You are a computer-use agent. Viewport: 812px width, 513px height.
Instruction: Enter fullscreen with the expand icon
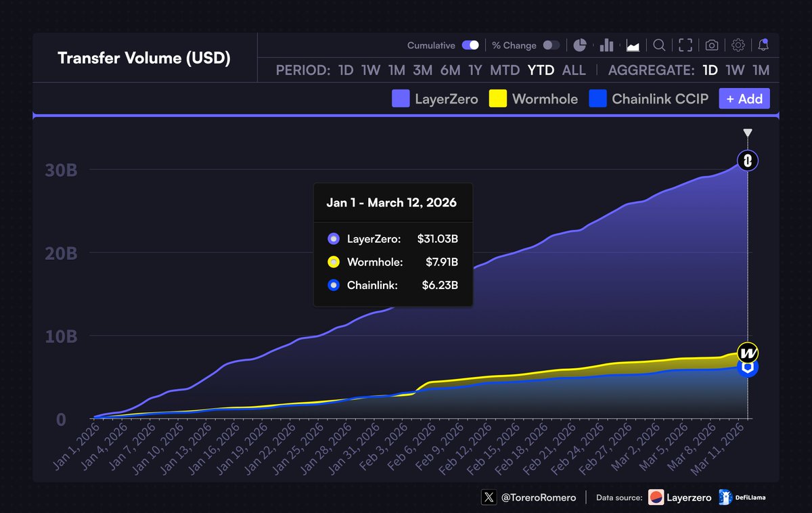tap(685, 45)
